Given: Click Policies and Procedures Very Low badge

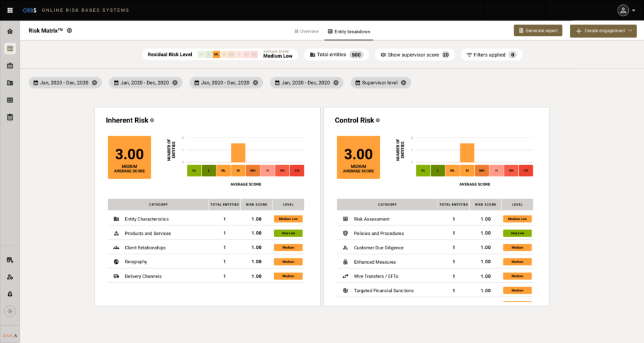Looking at the screenshot, I should point(517,233).
